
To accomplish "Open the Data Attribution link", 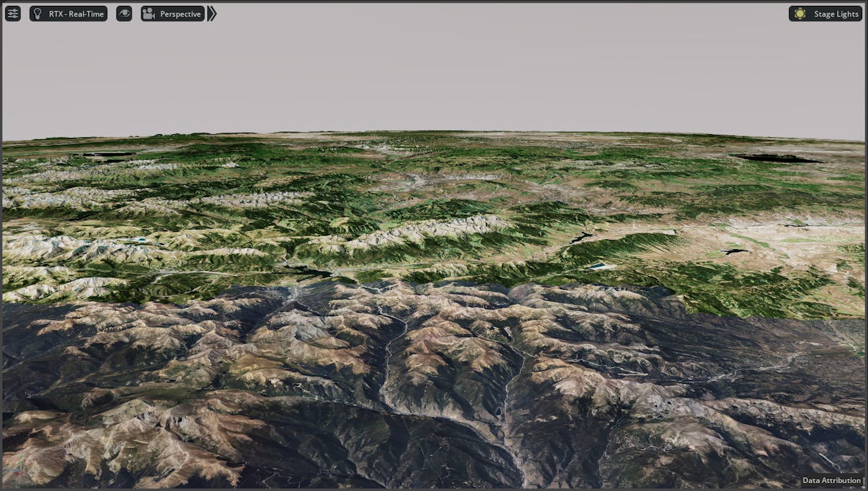I will tap(833, 480).
